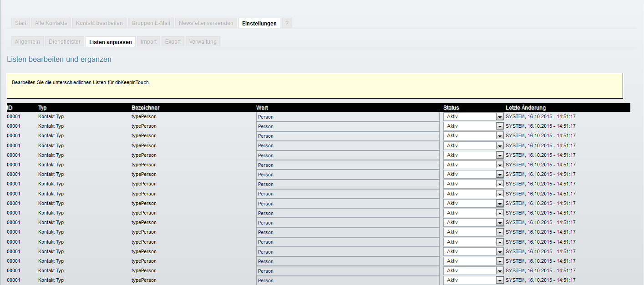This screenshot has height=285, width=644.
Task: Focus the Person value field in the second row
Action: (348, 126)
